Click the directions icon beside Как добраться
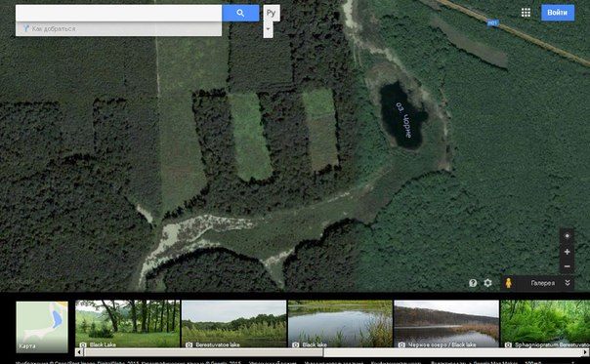 click(26, 28)
